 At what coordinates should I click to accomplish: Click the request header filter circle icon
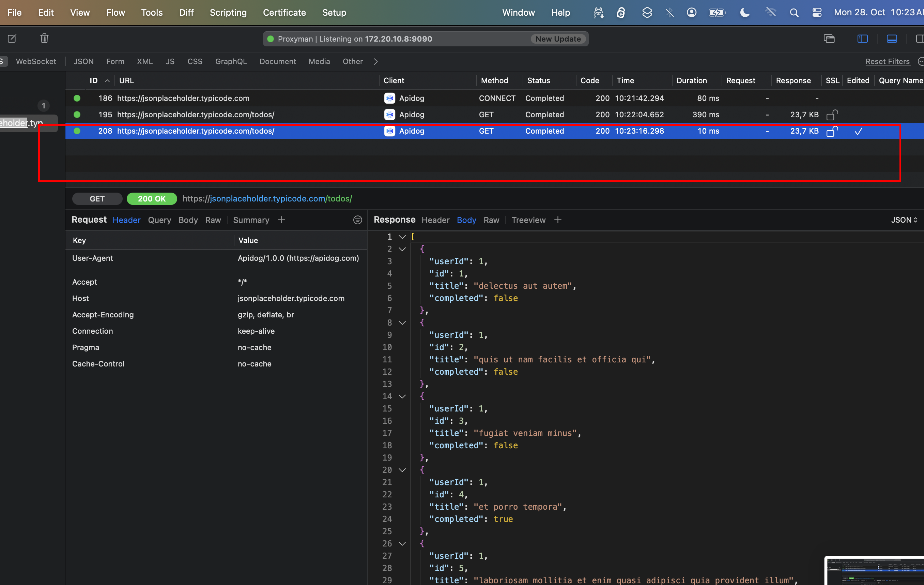(x=357, y=220)
